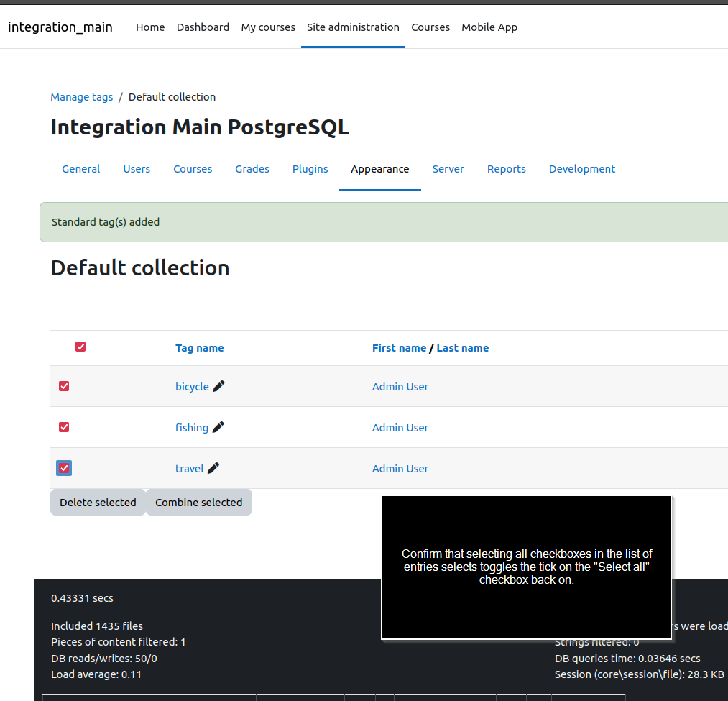
Task: Edit the travel tag name pencil icon
Action: point(213,468)
